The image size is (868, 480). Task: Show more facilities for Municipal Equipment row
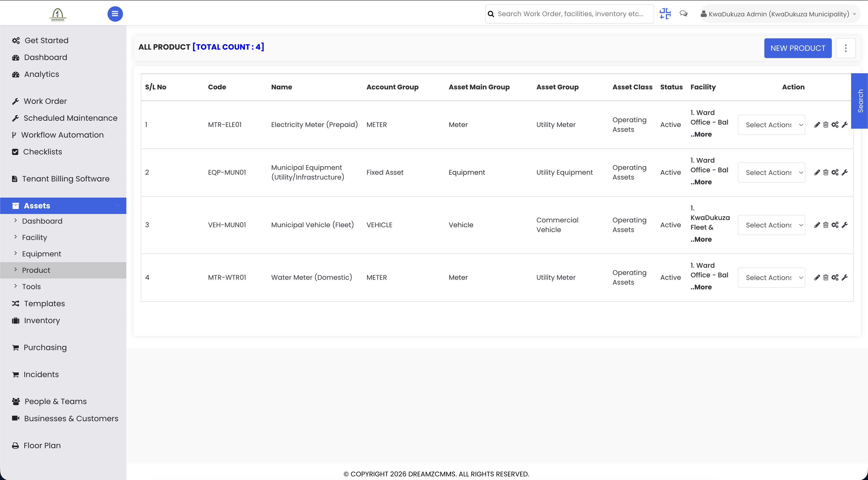(701, 182)
